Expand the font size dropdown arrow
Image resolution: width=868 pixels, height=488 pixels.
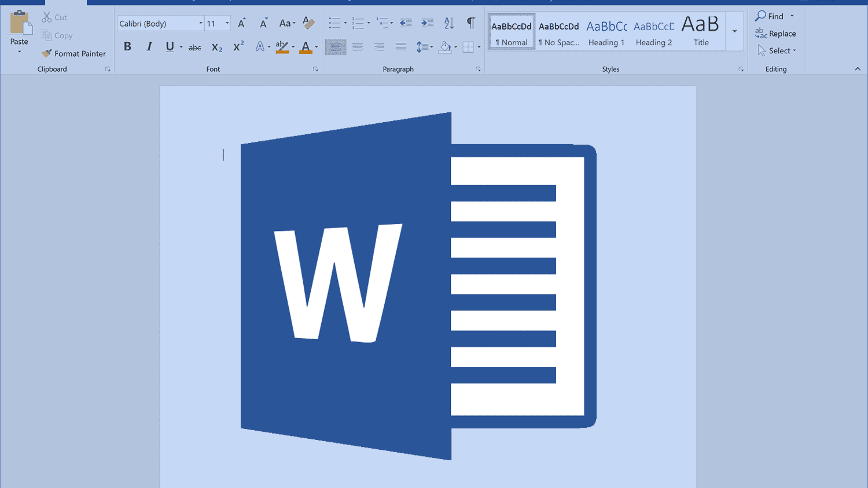point(227,23)
